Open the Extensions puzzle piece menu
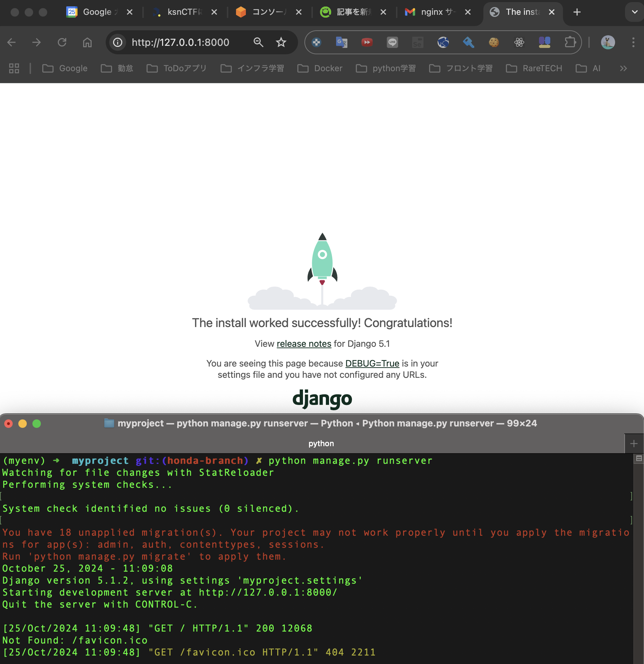The height and width of the screenshot is (664, 644). [x=570, y=43]
